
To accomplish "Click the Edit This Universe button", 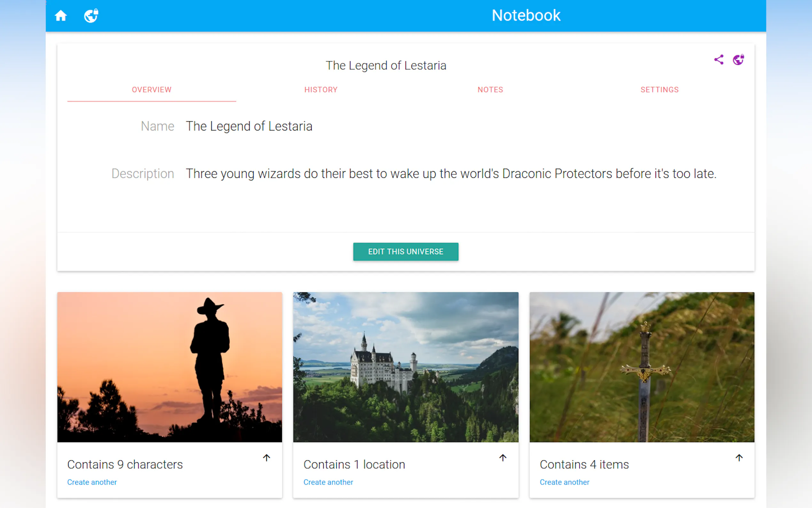I will pyautogui.click(x=405, y=252).
